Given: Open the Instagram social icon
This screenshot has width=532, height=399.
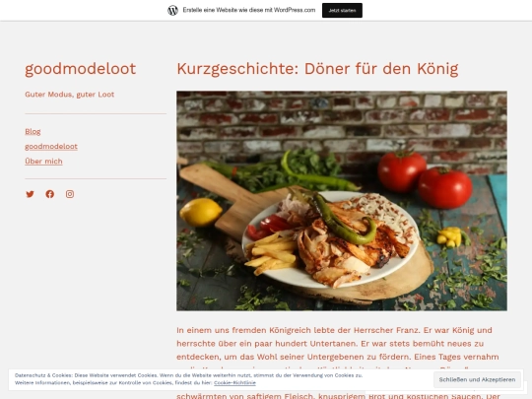Looking at the screenshot, I should click(x=70, y=194).
